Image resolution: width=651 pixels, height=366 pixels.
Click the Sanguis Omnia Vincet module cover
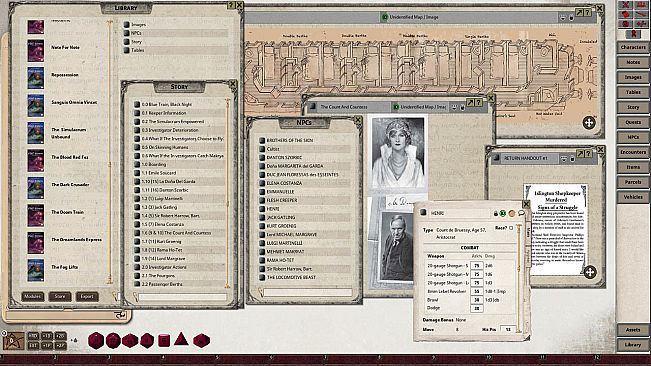(x=36, y=105)
